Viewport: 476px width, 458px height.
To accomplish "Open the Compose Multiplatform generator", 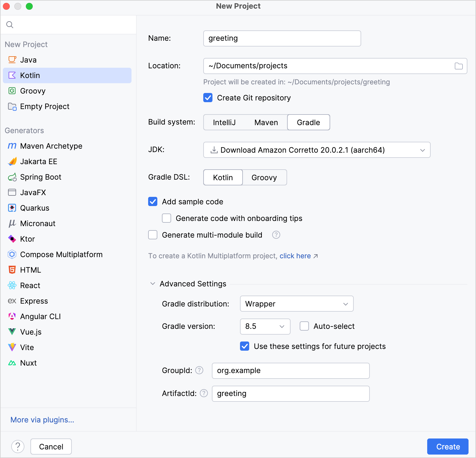I will (x=61, y=254).
